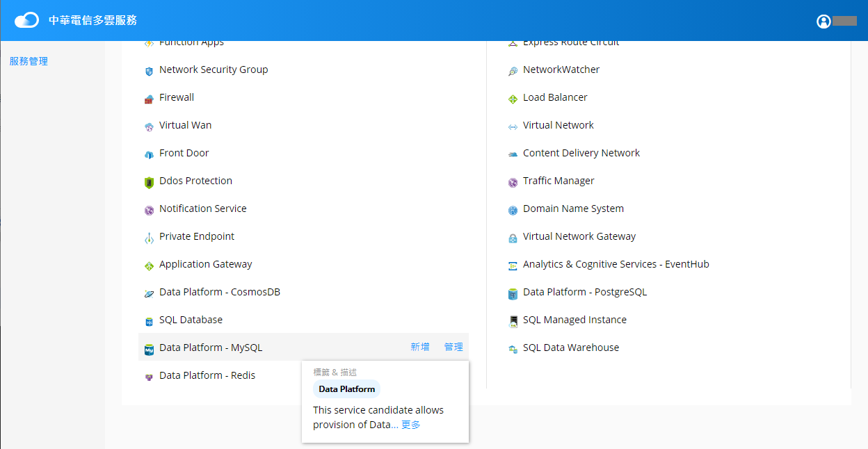Open 服務管理 in the left sidebar
This screenshot has height=449, width=868.
[x=29, y=61]
